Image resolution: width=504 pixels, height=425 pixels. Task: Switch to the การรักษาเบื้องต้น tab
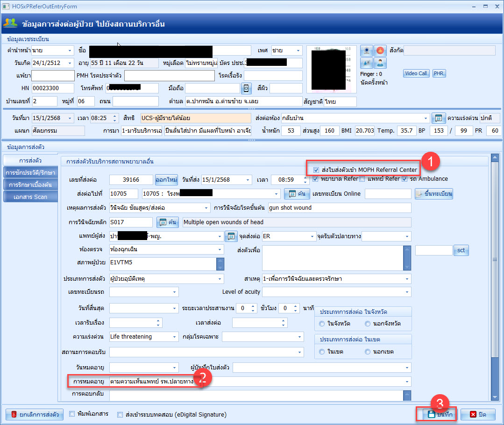(x=31, y=184)
